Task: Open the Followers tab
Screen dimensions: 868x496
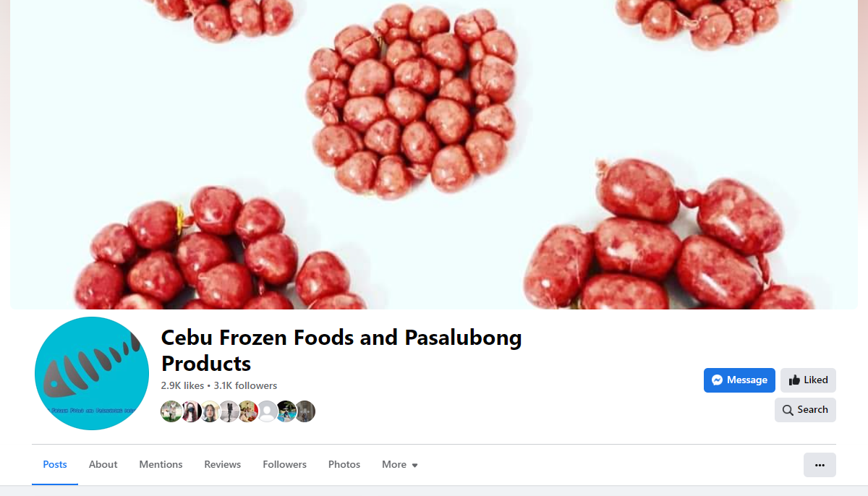Action: click(284, 465)
